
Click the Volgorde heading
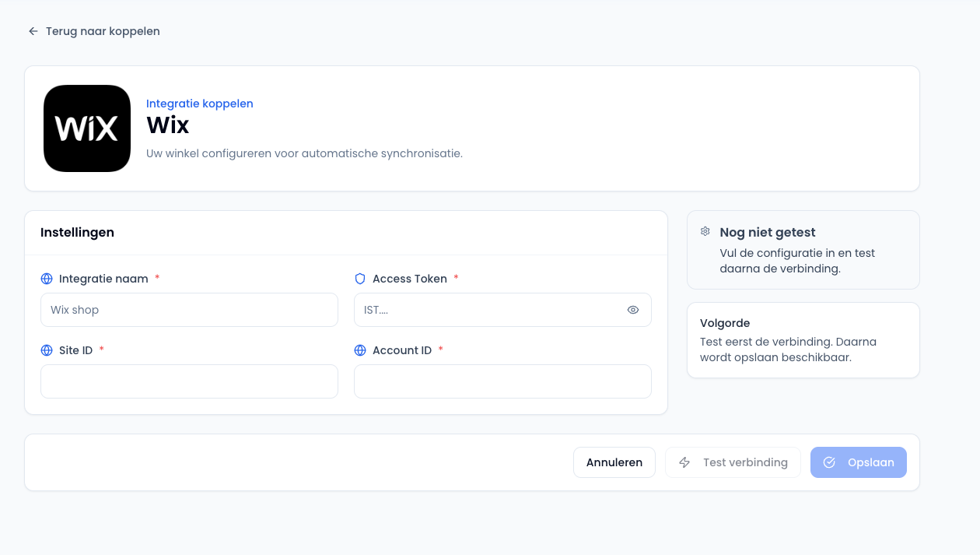[x=725, y=323]
